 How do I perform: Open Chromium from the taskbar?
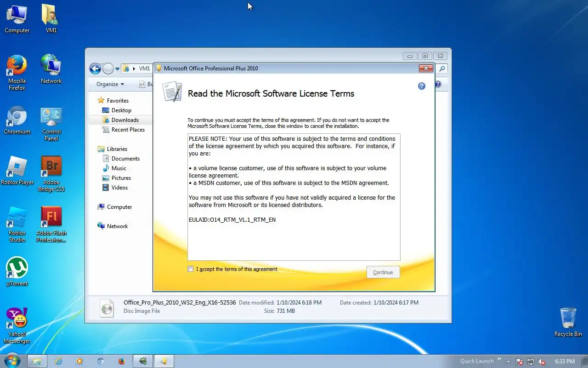(x=101, y=362)
